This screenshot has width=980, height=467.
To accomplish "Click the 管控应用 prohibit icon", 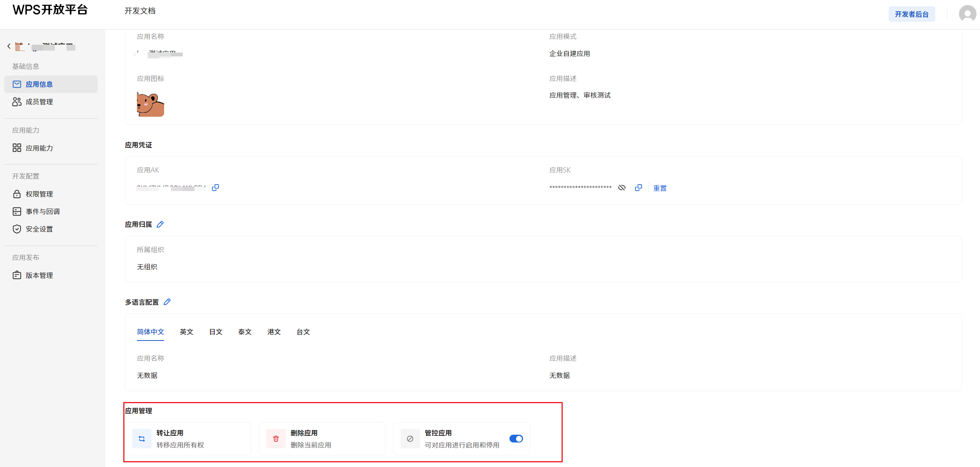I will tap(410, 439).
